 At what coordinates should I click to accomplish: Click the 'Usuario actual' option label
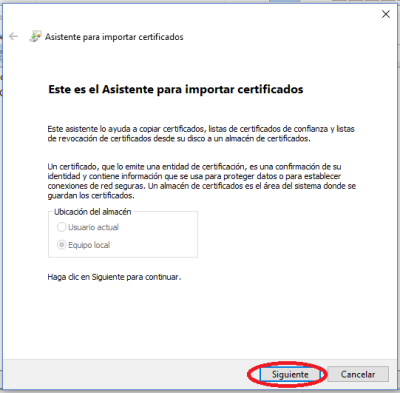tap(93, 227)
